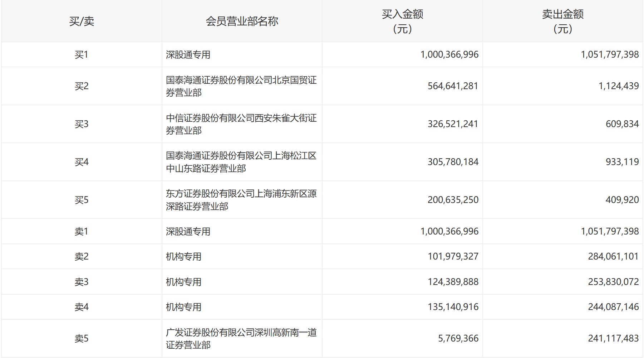Click the 买入金额(元) column header

(402, 21)
